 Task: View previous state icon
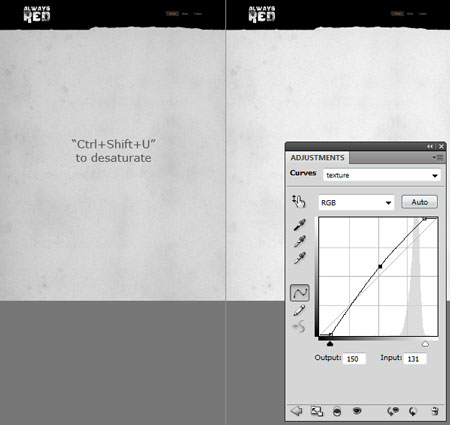tap(393, 411)
